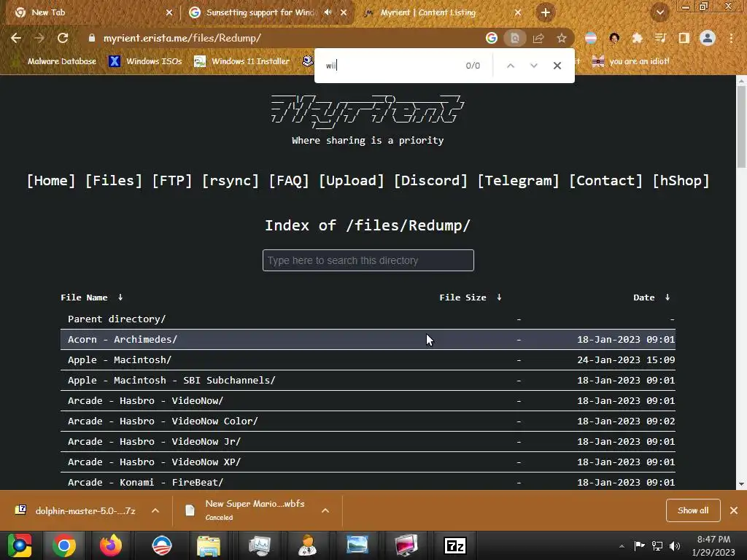Open Chrome profile avatar menu
The height and width of the screenshot is (560, 747).
click(708, 38)
